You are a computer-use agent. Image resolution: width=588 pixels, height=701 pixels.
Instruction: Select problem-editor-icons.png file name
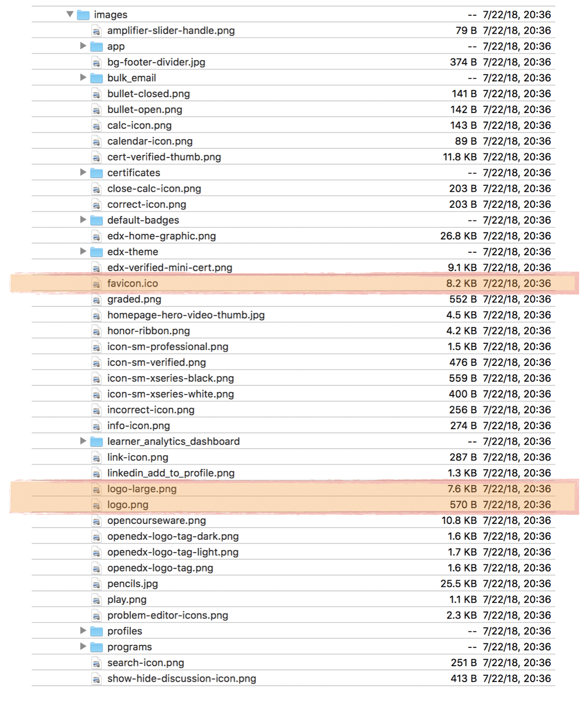pos(168,616)
